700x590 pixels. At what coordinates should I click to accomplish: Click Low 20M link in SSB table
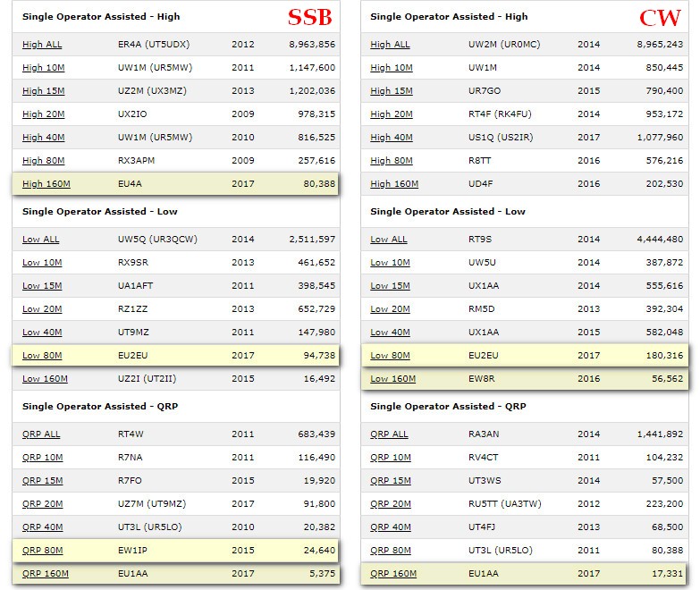click(x=42, y=309)
